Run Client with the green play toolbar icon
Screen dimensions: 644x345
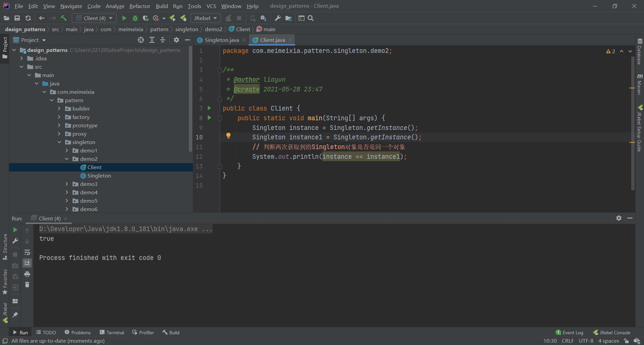pyautogui.click(x=124, y=18)
